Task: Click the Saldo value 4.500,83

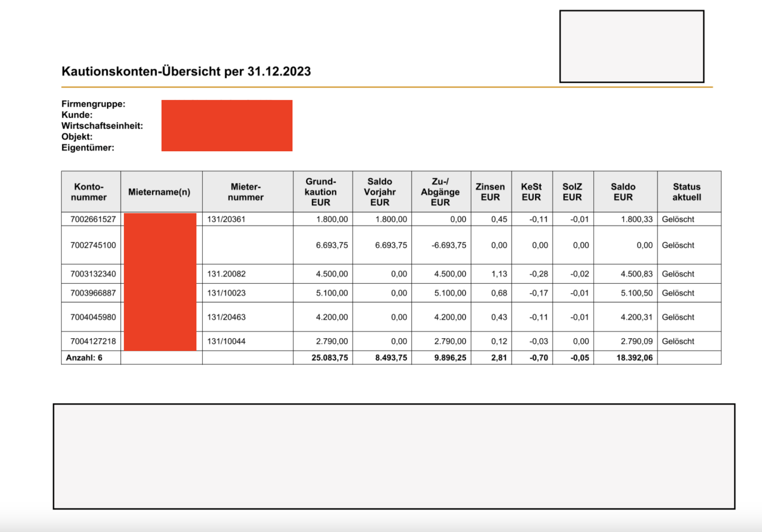Action: tap(636, 274)
